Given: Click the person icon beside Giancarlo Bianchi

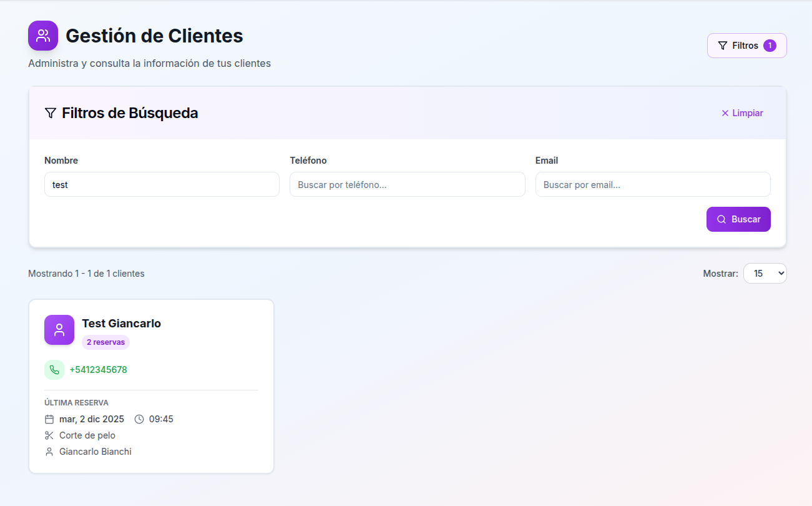Looking at the screenshot, I should tap(49, 451).
